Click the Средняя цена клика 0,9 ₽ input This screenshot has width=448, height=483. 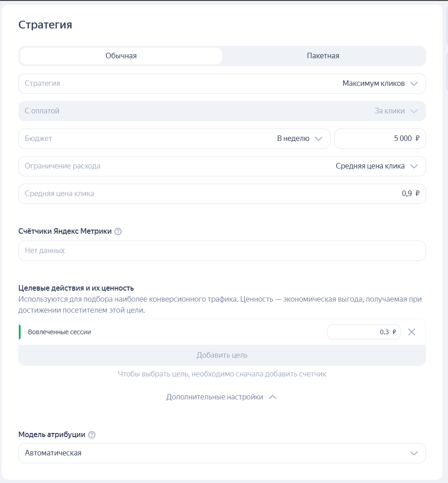(x=222, y=194)
